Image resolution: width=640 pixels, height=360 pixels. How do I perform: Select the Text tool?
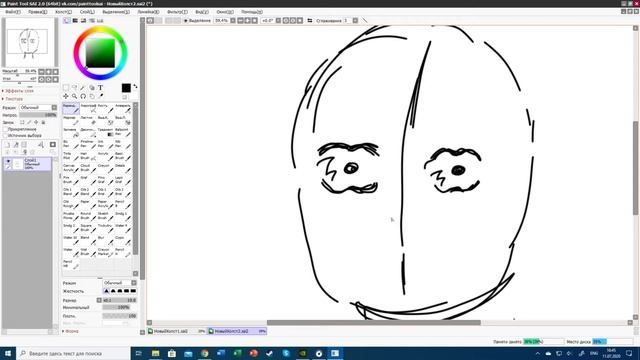tap(100, 88)
